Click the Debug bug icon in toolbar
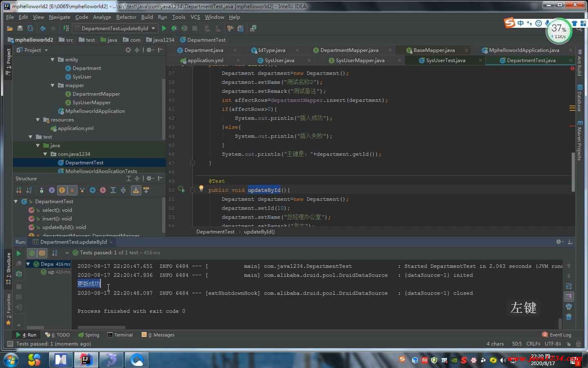 point(174,28)
